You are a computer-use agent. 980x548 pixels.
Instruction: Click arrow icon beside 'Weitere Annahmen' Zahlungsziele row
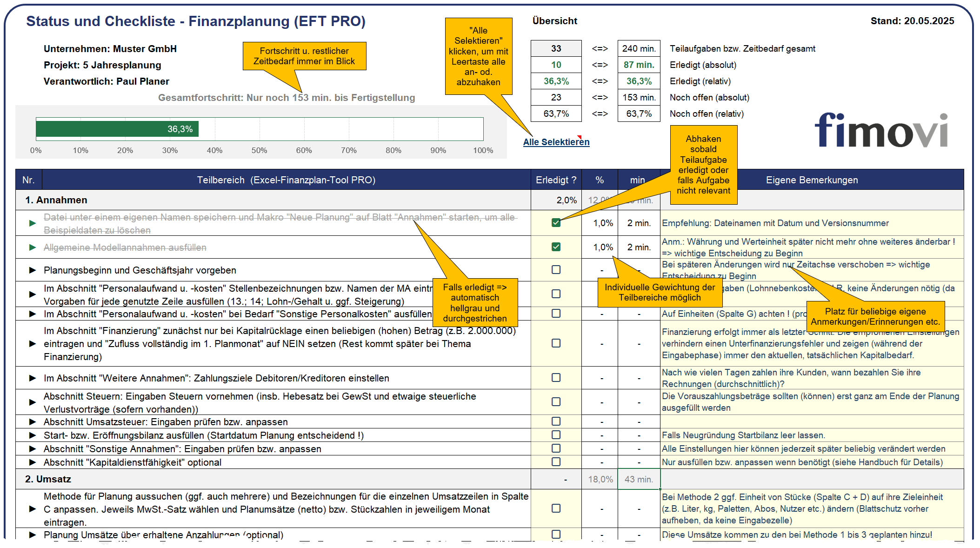coord(32,378)
